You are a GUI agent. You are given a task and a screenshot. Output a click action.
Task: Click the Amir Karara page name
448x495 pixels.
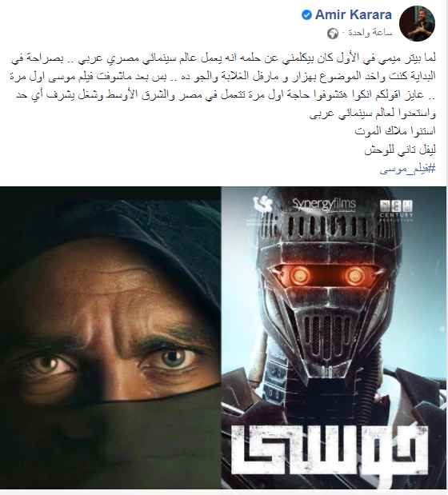(x=354, y=15)
